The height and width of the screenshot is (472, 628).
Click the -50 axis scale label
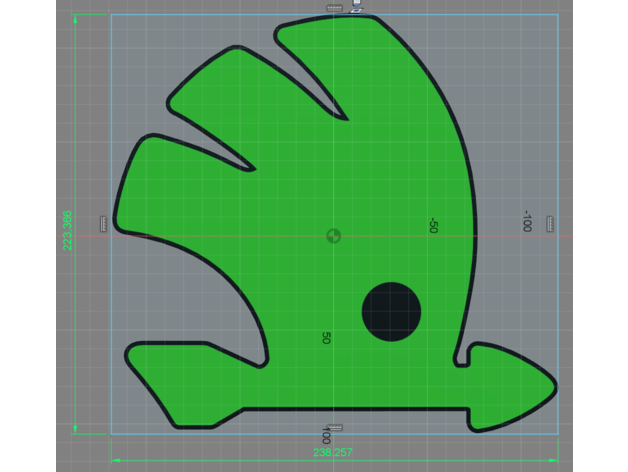(x=433, y=225)
